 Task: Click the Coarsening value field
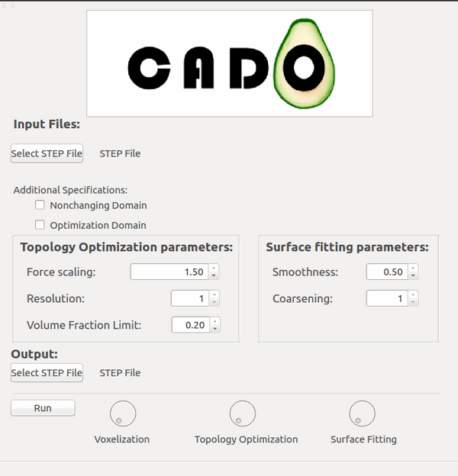tap(386, 298)
